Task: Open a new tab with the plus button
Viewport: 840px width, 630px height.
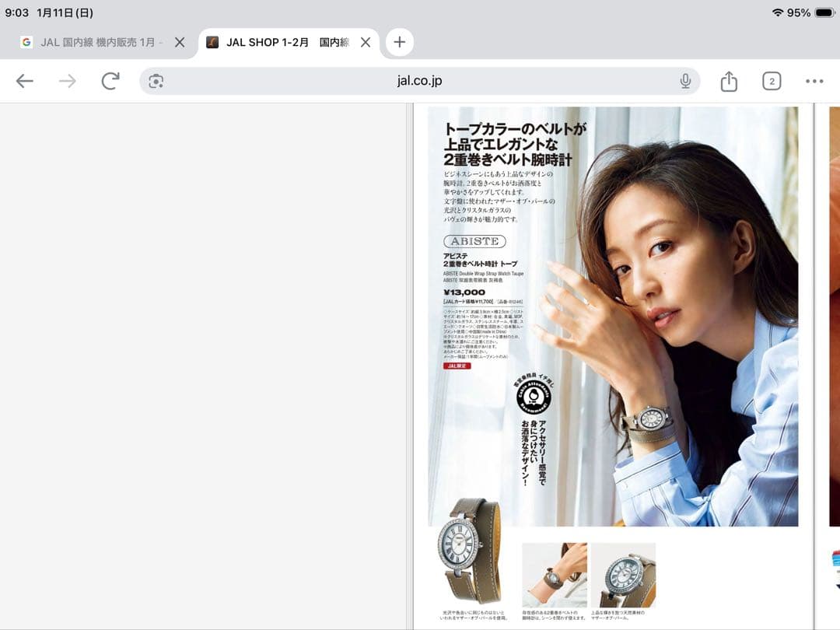Action: pos(399,42)
